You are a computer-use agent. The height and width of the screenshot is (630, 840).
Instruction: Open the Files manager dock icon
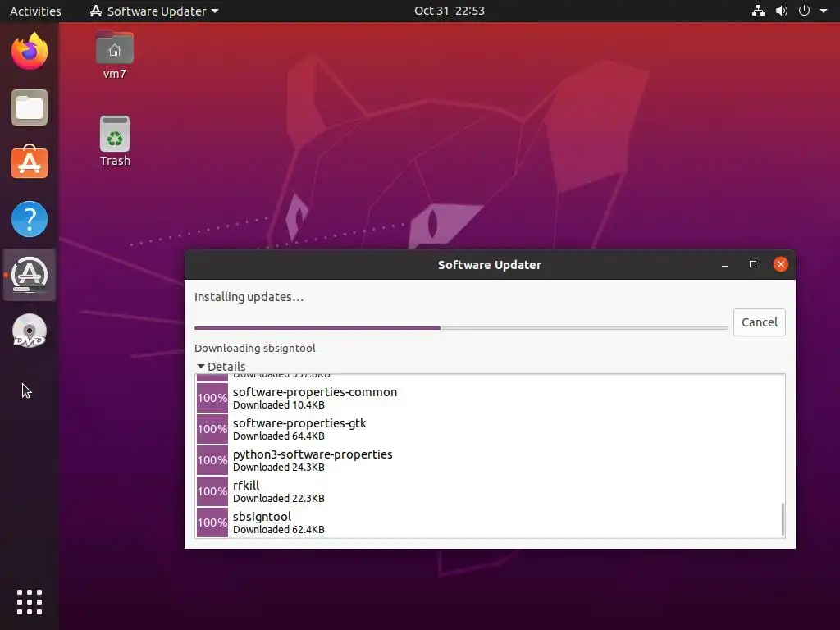pos(30,107)
